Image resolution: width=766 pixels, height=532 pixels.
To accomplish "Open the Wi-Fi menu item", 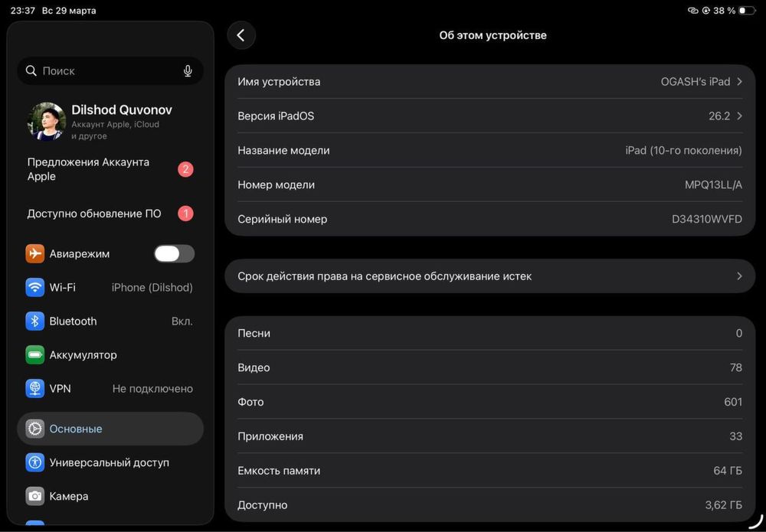I will tap(110, 288).
